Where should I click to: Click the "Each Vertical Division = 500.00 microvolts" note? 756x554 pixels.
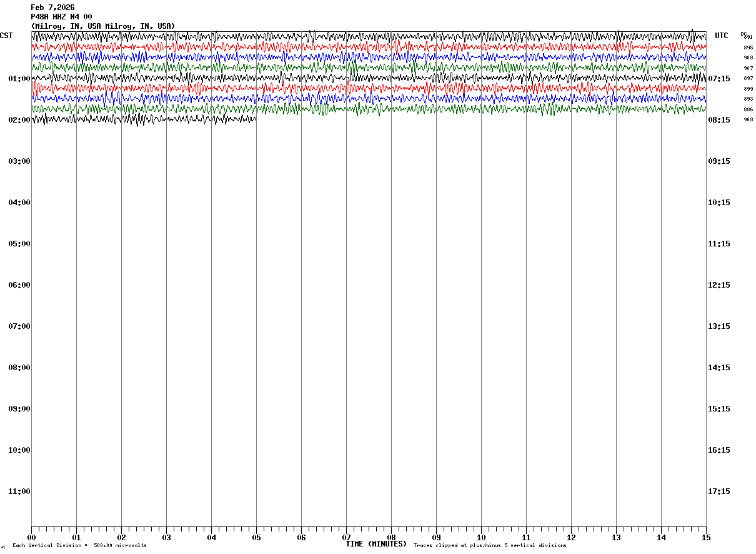79,546
